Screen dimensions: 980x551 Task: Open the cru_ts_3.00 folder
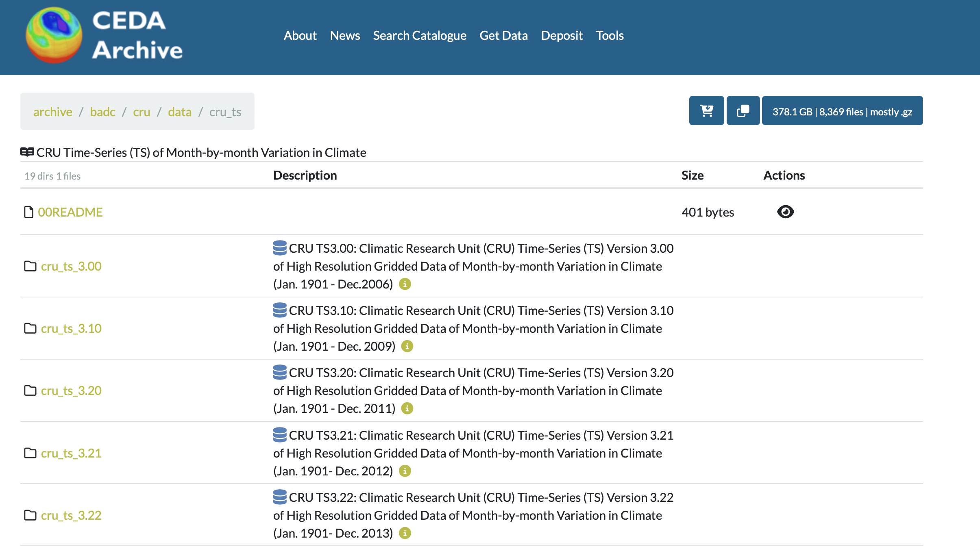click(x=71, y=266)
